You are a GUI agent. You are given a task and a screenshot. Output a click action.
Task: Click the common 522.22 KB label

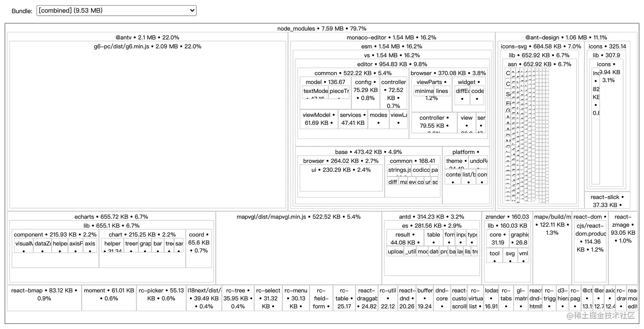point(353,73)
